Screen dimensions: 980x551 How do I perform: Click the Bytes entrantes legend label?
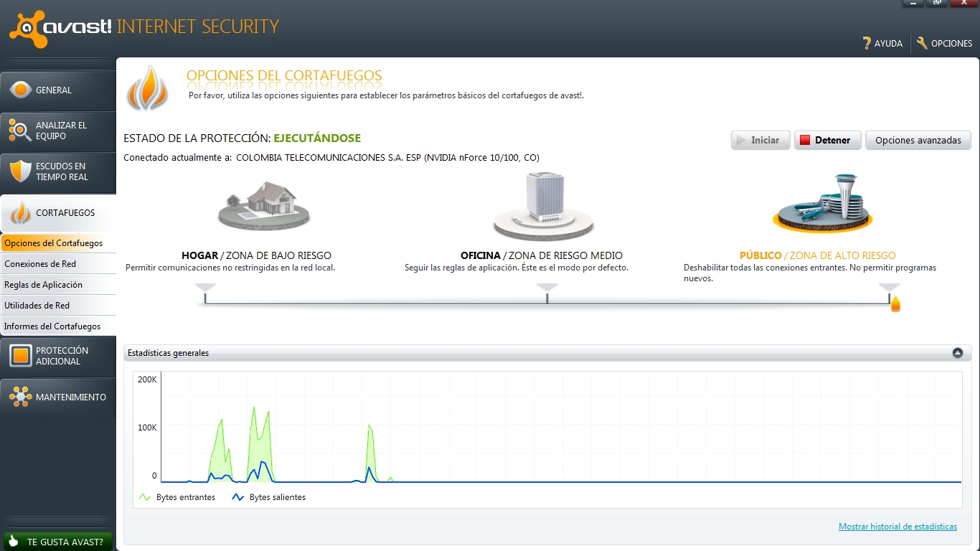point(186,497)
